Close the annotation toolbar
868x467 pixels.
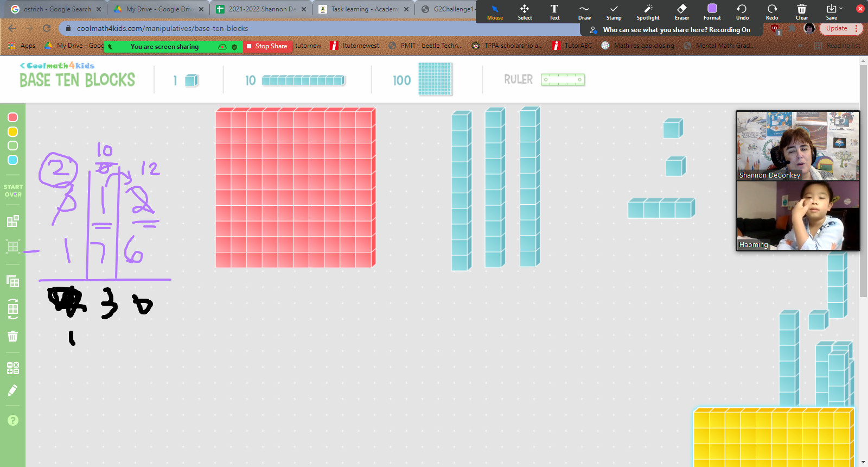[x=860, y=9]
